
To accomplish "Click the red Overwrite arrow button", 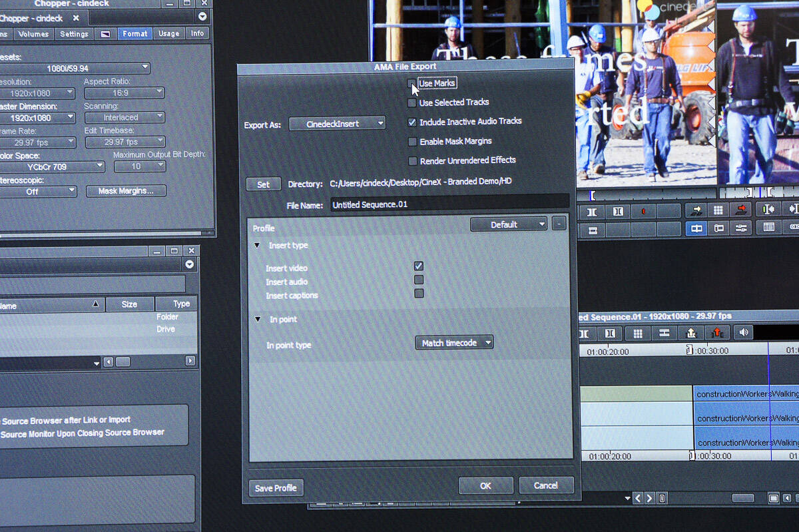I will [x=740, y=210].
